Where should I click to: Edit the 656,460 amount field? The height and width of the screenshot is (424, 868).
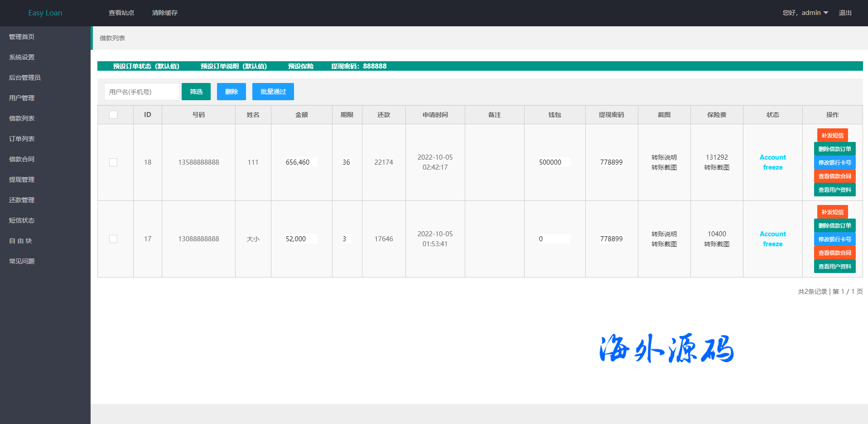[x=301, y=162]
